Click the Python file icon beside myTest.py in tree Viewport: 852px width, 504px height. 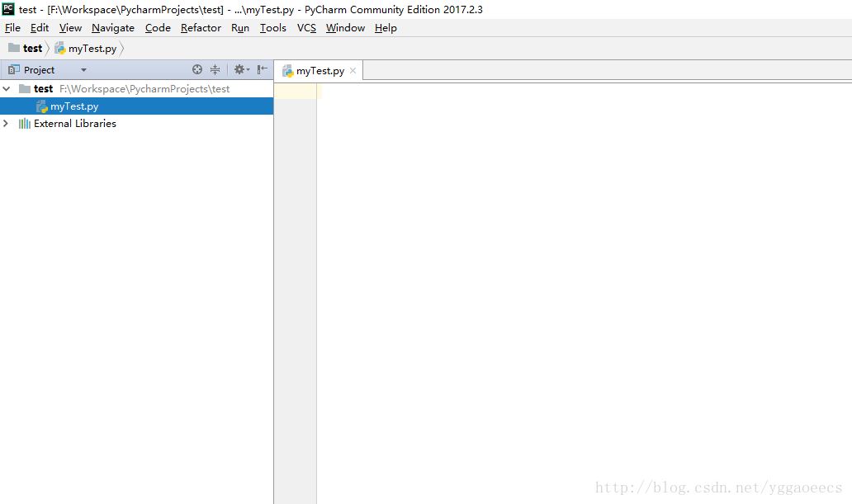pyautogui.click(x=42, y=106)
